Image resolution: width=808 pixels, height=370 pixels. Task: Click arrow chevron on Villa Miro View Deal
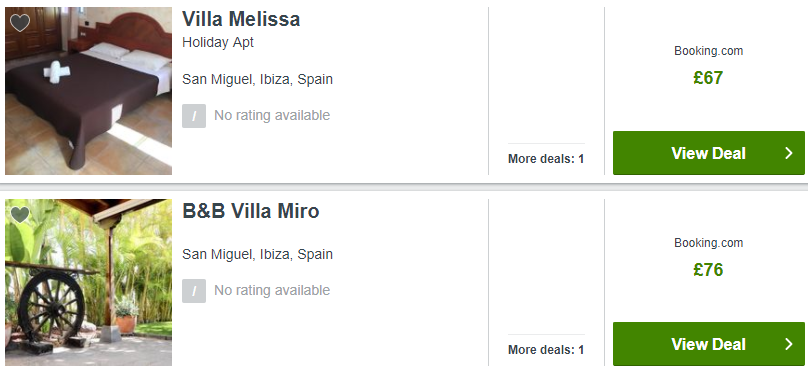point(788,344)
